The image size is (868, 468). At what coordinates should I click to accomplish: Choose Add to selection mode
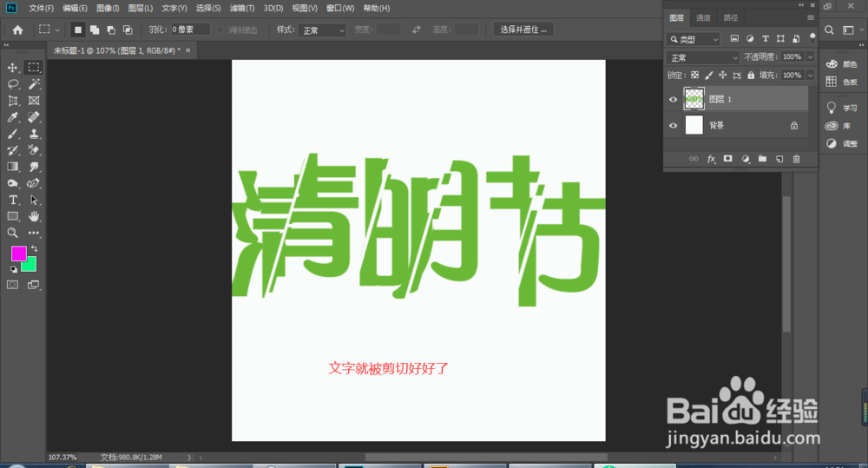95,30
